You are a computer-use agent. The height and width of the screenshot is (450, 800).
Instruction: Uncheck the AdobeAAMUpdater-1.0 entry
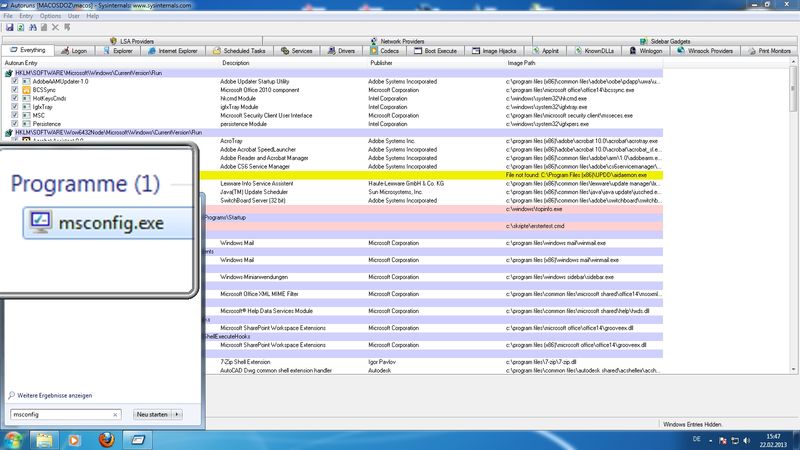pos(14,81)
